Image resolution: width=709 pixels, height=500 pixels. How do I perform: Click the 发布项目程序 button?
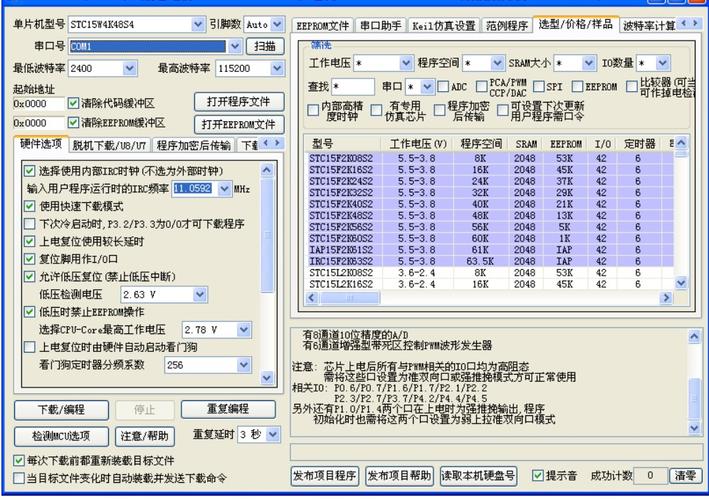click(x=325, y=476)
